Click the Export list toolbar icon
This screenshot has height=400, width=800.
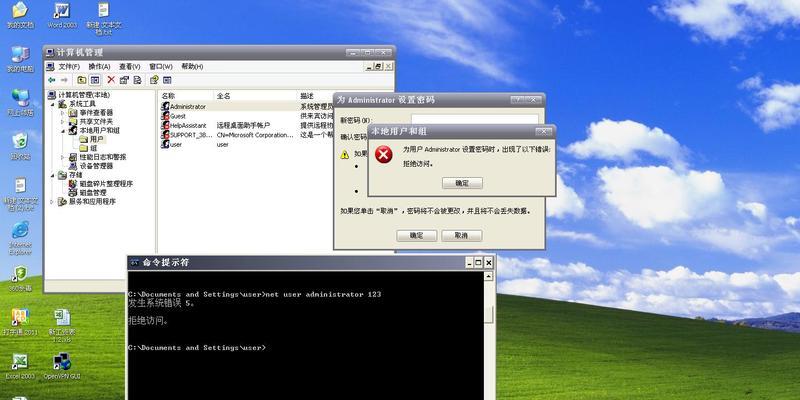point(137,80)
